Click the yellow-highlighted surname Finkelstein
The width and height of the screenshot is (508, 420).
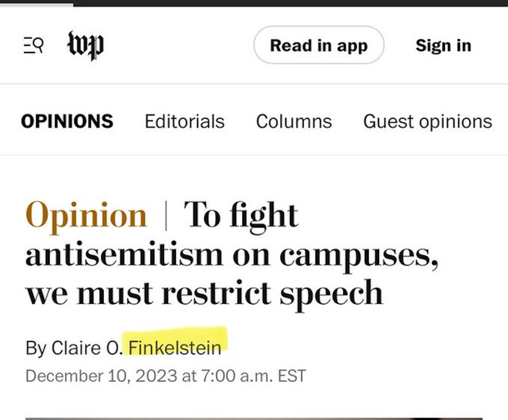(175, 348)
